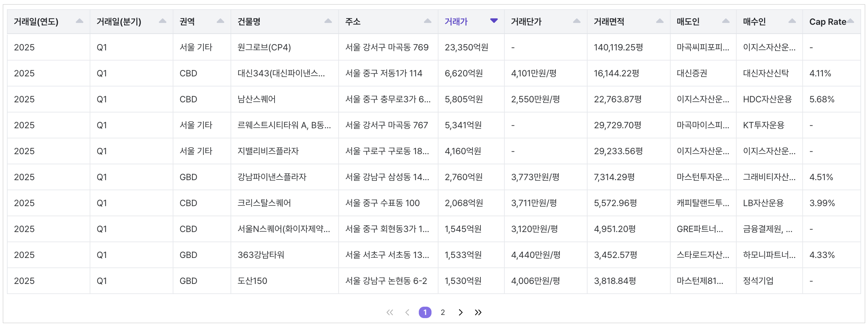The image size is (868, 327).
Task: Go to previous page chevron
Action: point(407,312)
